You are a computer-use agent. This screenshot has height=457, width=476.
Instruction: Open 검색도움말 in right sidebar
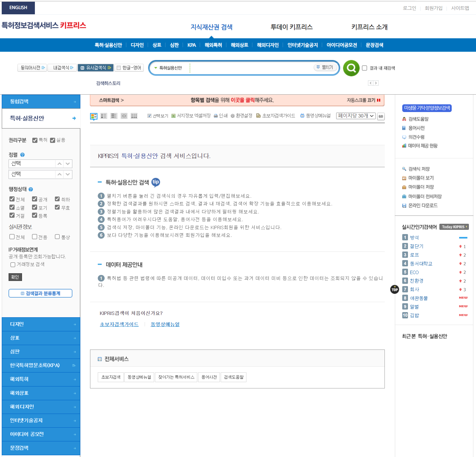coord(418,119)
